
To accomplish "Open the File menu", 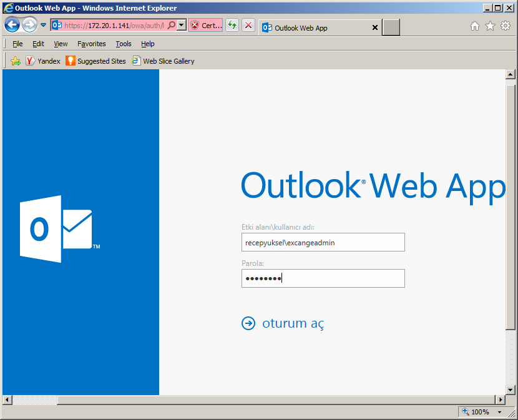I will click(17, 44).
